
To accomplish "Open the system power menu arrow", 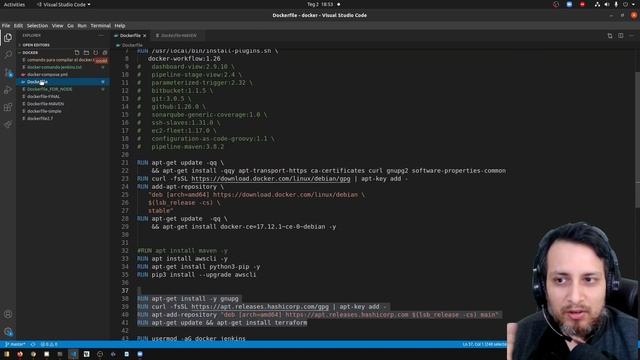I will (633, 4).
